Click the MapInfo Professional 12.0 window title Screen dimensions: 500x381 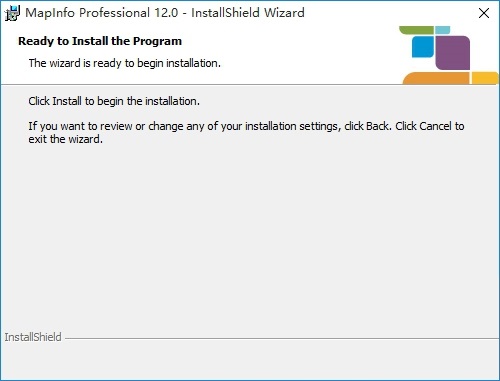pos(165,13)
